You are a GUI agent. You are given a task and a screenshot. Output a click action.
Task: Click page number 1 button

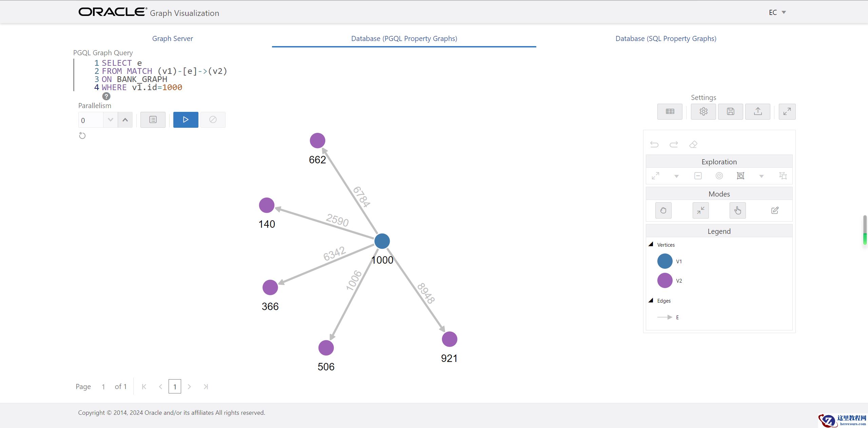coord(175,387)
